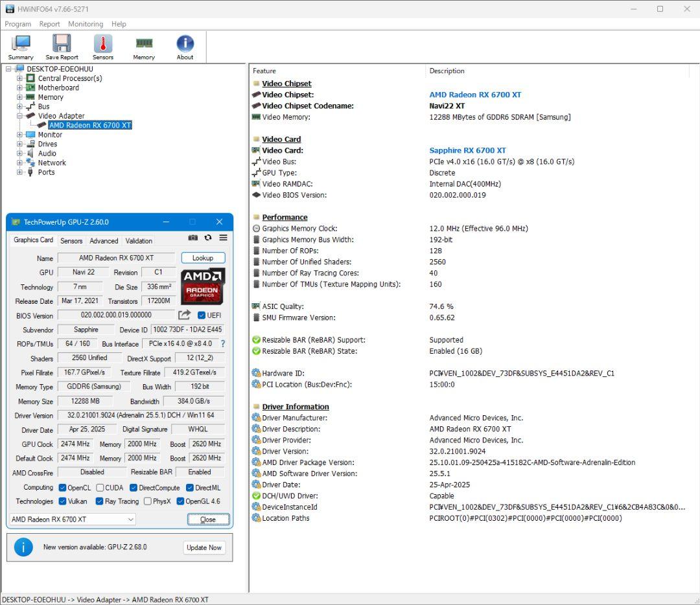Toggle the Ray Tracing checkbox
This screenshot has width=700, height=605.
tap(100, 501)
